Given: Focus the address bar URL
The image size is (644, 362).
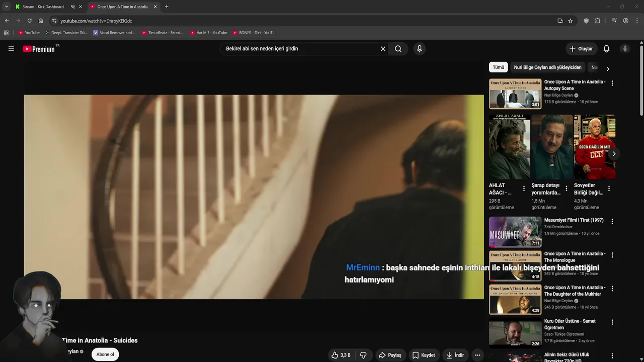Looking at the screenshot, I should tap(96, 21).
